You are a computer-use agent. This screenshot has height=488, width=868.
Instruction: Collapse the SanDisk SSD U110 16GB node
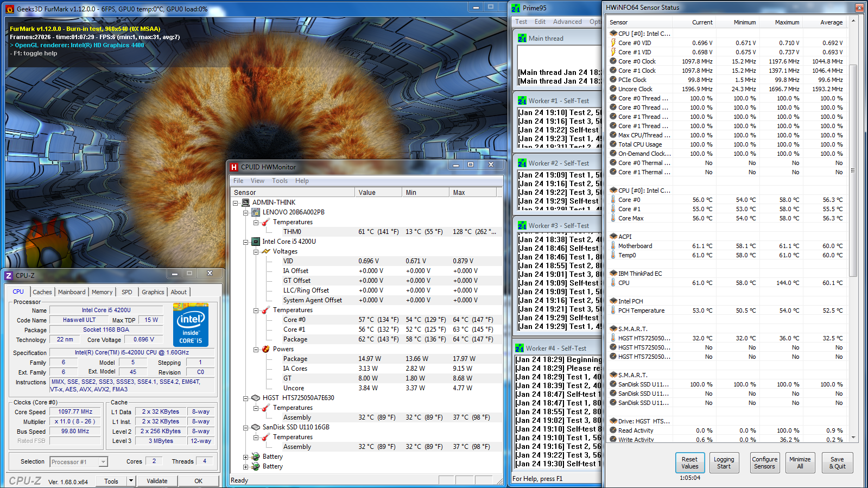click(x=245, y=428)
